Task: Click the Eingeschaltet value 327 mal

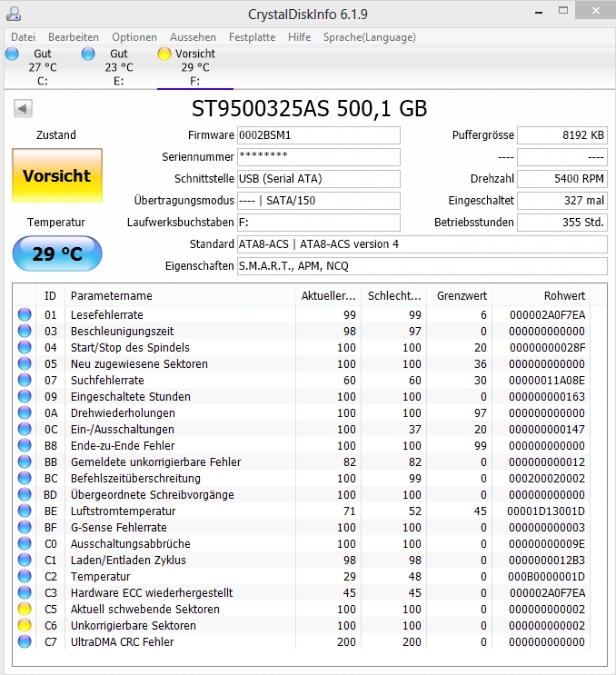Action: pyautogui.click(x=562, y=201)
